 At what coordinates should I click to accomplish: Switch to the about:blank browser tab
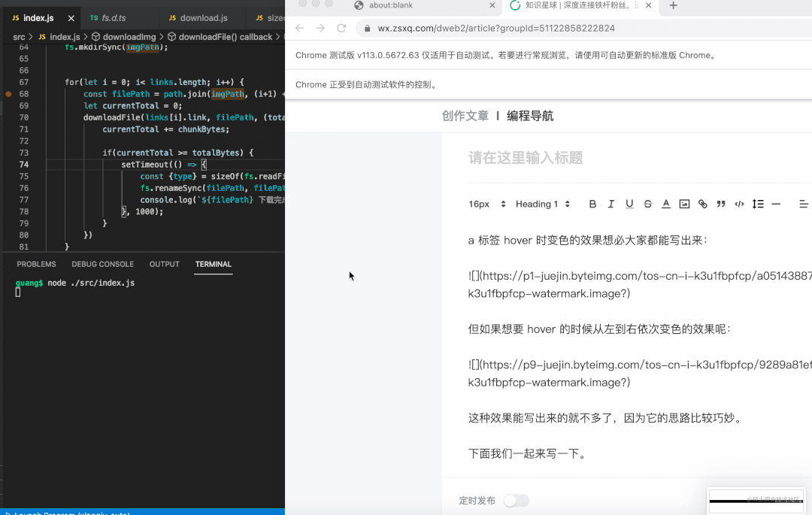pos(390,5)
